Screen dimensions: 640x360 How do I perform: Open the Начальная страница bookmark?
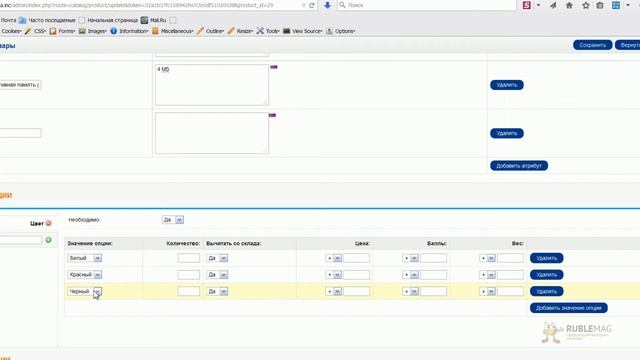[108, 20]
